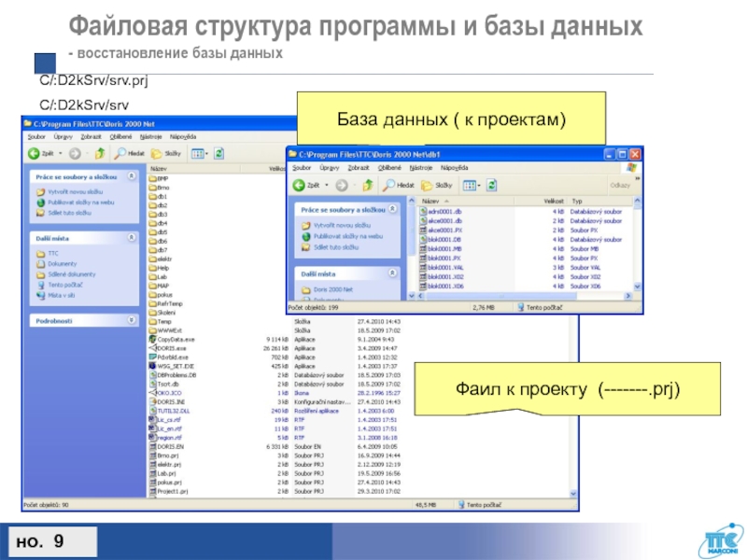Click the refresh sync icon in Doris 2000 Net window
747x560 pixels.
pos(218,153)
